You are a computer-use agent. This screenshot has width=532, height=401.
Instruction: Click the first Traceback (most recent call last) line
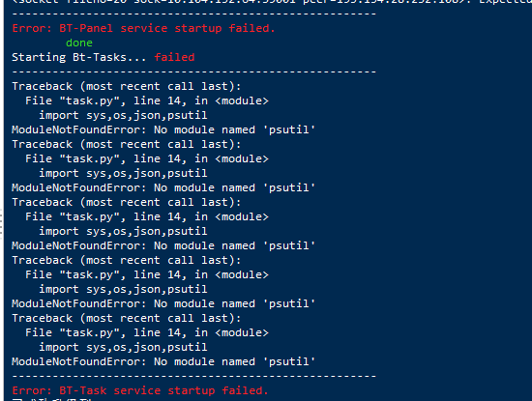coord(127,86)
